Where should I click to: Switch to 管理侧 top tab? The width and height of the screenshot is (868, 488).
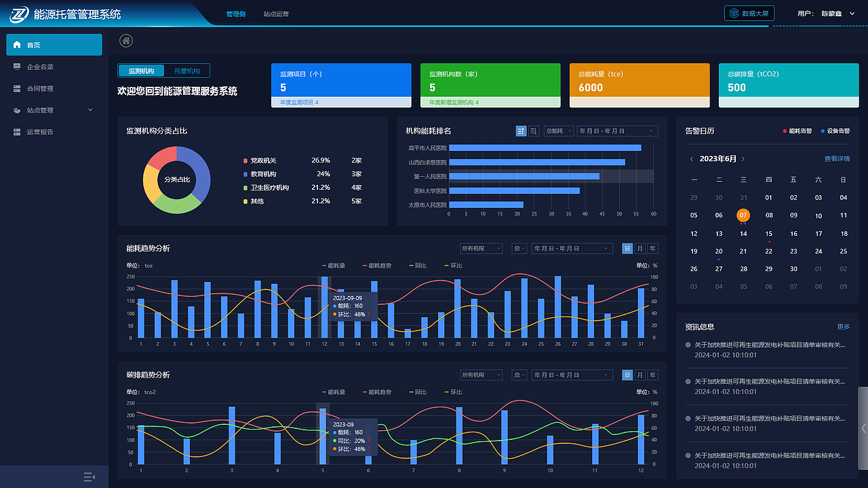coord(236,14)
